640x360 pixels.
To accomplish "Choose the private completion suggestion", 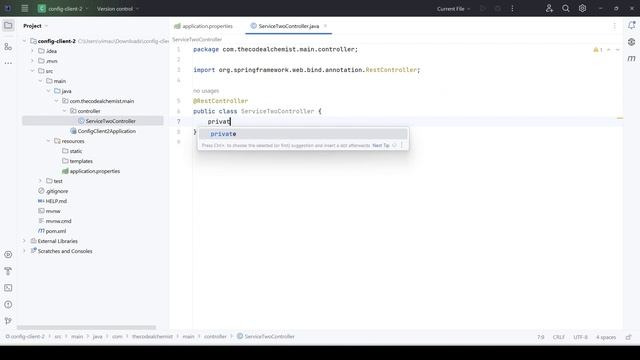I will tap(303, 134).
